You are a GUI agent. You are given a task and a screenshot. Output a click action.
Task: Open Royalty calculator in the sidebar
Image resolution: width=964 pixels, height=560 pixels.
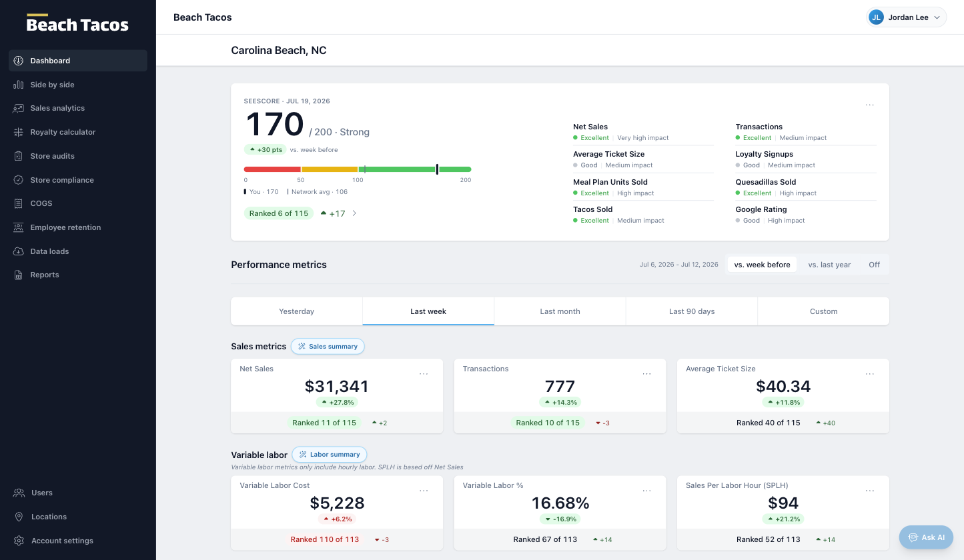(x=78, y=132)
